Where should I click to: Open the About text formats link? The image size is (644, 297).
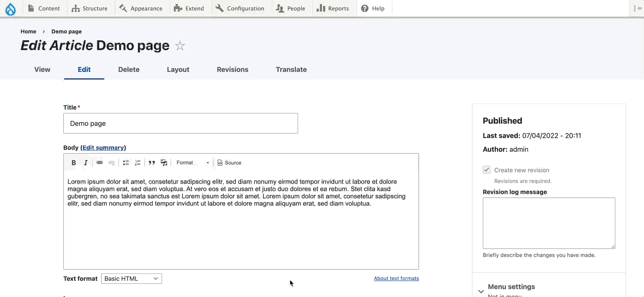pyautogui.click(x=396, y=278)
